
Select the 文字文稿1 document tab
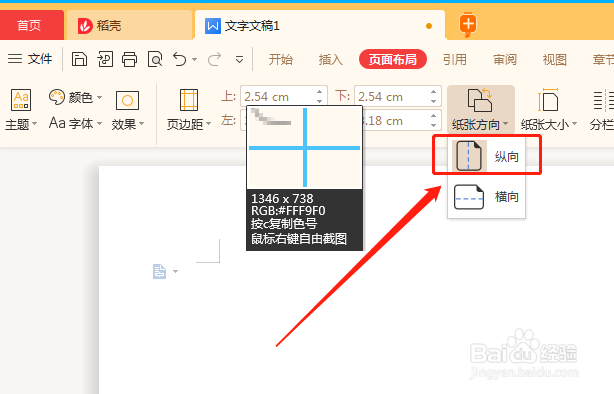(x=320, y=25)
